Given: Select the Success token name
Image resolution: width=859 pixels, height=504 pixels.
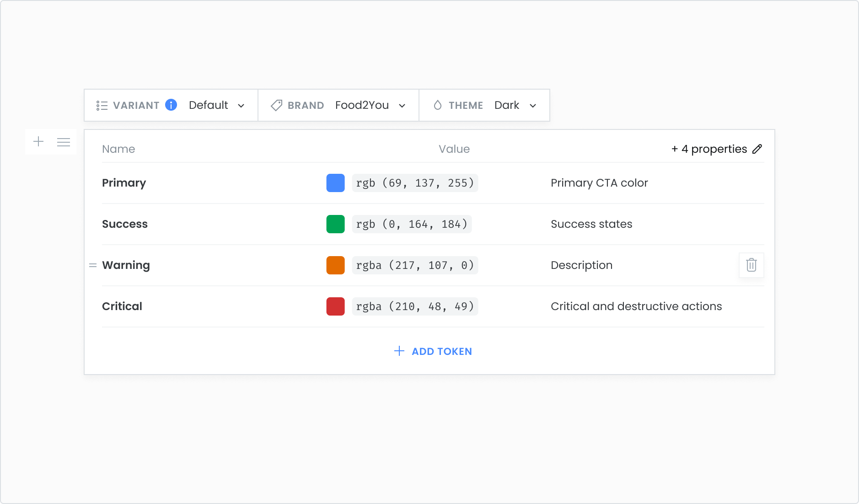Looking at the screenshot, I should tap(125, 224).
